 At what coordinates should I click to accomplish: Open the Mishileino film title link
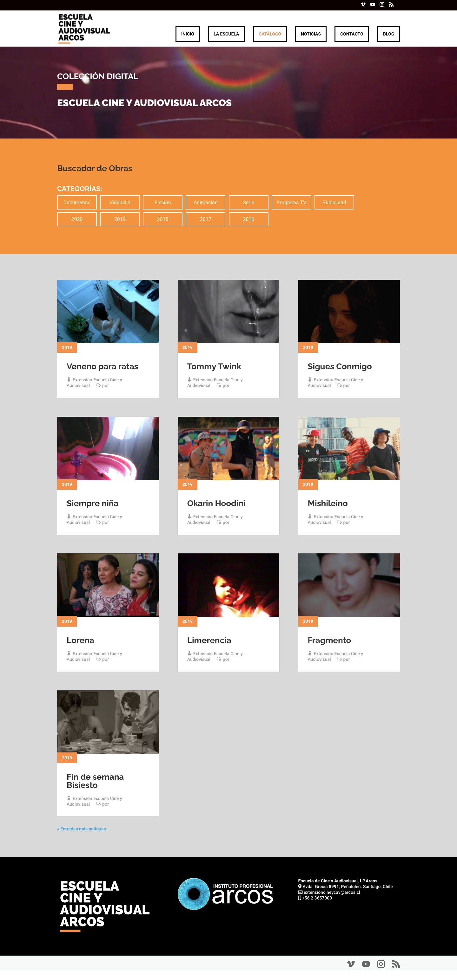click(328, 503)
